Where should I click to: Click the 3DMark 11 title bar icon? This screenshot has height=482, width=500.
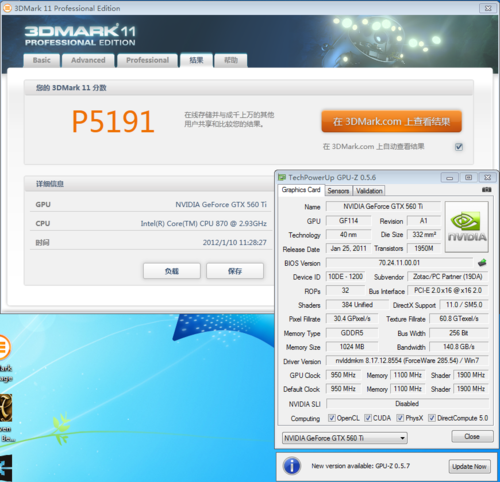pyautogui.click(x=7, y=8)
